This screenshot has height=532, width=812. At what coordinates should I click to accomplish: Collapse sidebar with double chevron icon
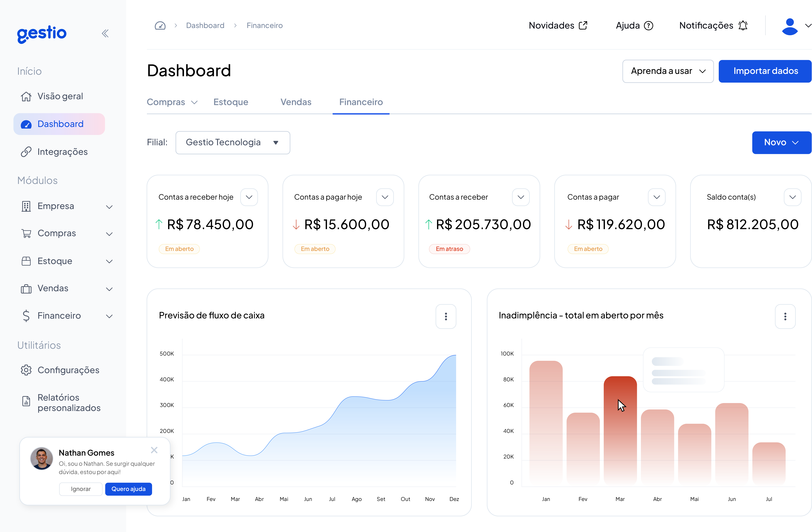click(105, 33)
